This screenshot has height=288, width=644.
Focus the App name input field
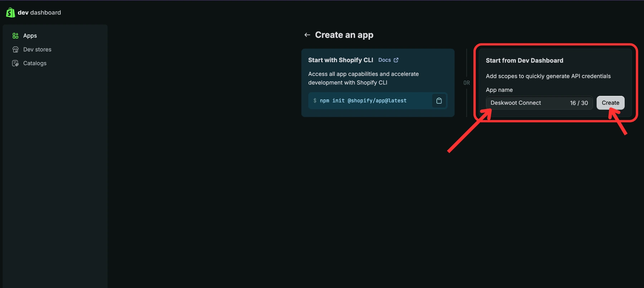(x=539, y=103)
